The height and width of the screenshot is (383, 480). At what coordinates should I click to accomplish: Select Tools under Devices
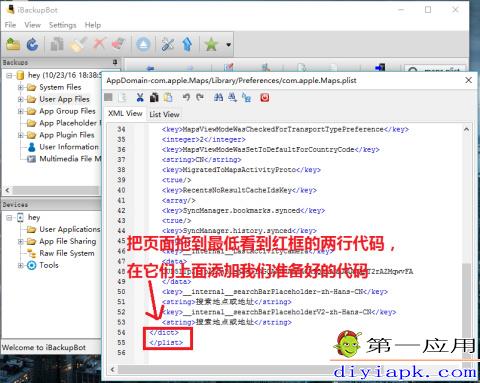point(49,265)
